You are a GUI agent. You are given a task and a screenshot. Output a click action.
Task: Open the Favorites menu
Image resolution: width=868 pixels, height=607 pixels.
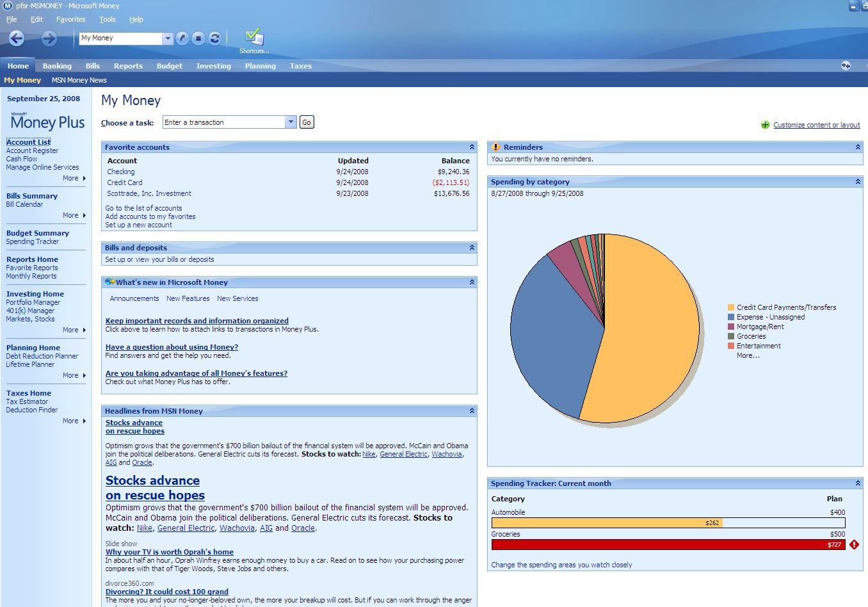pyautogui.click(x=70, y=19)
